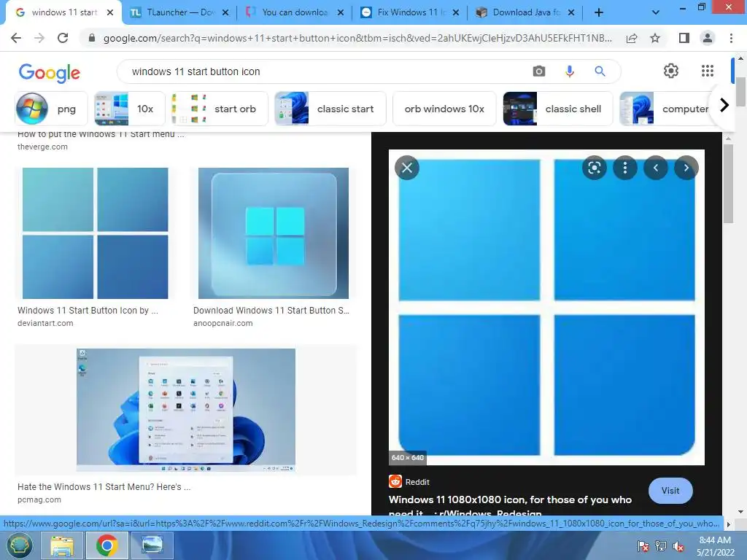
Task: Filter results by png chip
Action: [x=52, y=109]
